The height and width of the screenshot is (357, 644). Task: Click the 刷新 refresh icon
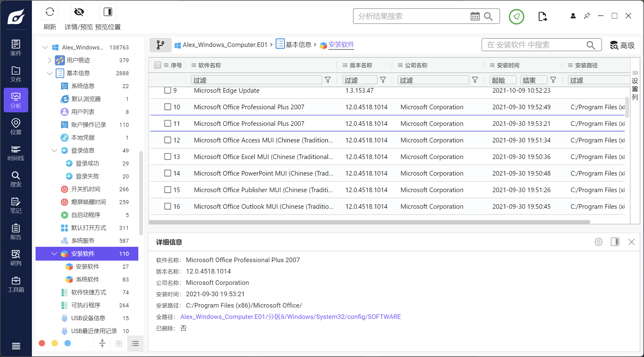coord(50,12)
